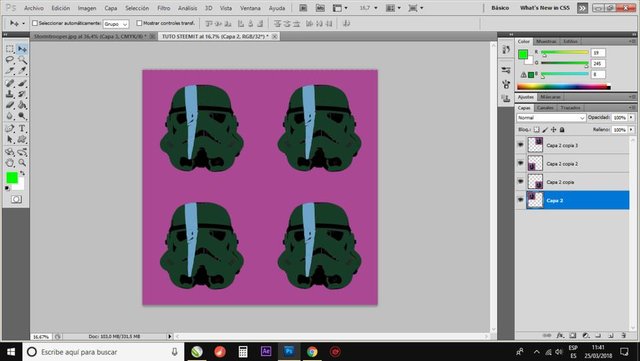Select the Eraser tool
This screenshot has width=640, height=361.
click(10, 105)
